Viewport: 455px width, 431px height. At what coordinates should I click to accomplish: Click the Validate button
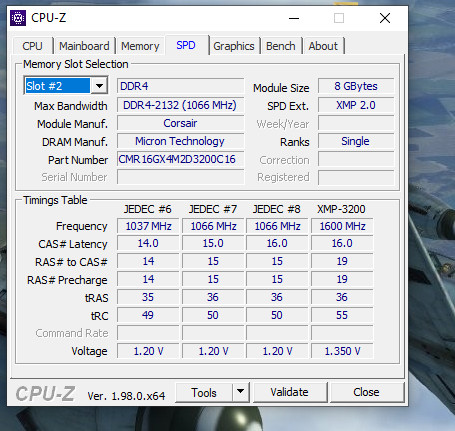pos(289,392)
